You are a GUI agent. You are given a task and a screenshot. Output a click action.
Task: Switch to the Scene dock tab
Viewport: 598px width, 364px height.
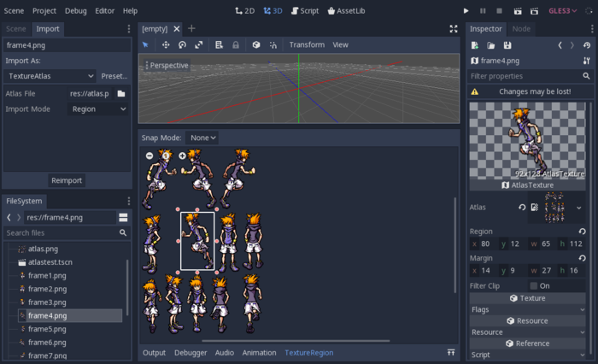[x=16, y=28]
